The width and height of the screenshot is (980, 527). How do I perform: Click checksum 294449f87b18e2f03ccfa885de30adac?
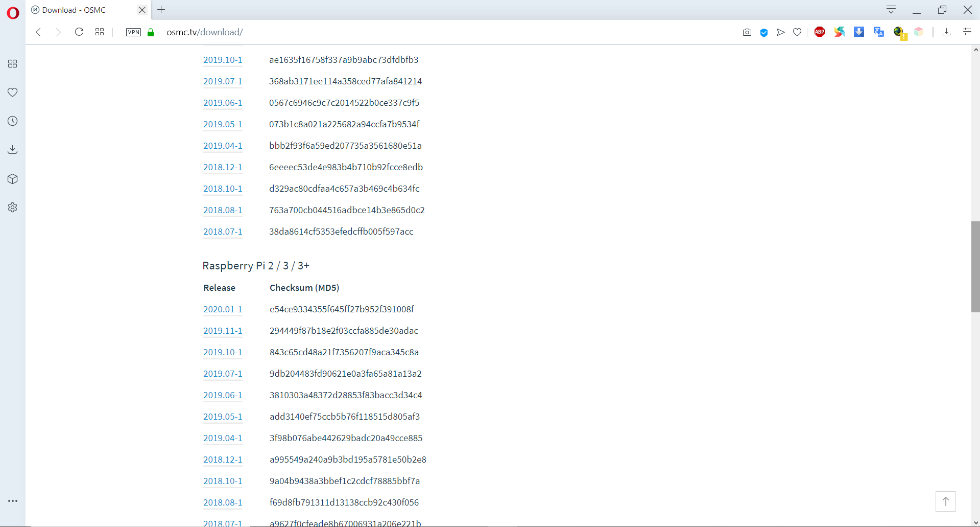[x=344, y=331]
